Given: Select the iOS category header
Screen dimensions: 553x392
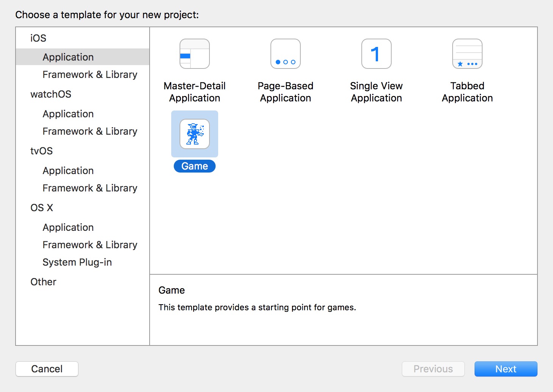Looking at the screenshot, I should coord(38,38).
